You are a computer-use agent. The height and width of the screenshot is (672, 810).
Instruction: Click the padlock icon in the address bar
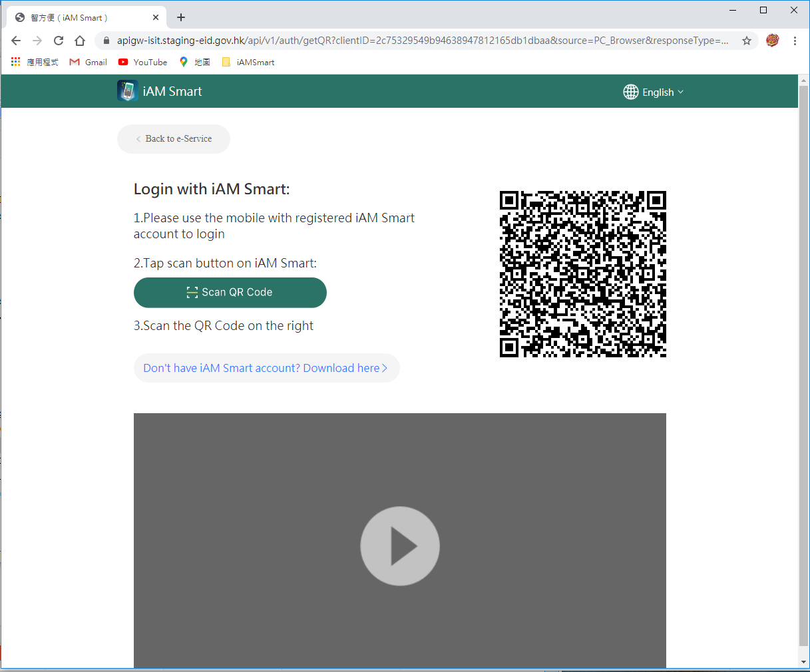[x=105, y=41]
